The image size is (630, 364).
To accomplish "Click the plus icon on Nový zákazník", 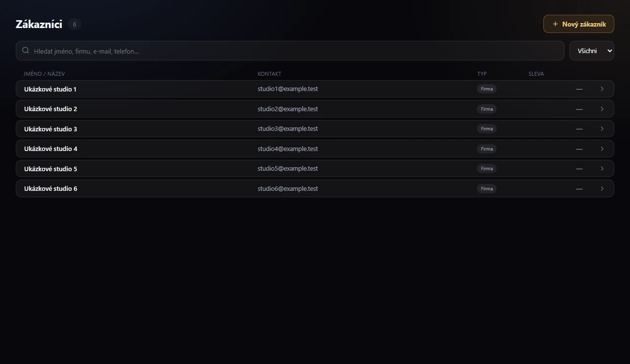I will coord(555,24).
